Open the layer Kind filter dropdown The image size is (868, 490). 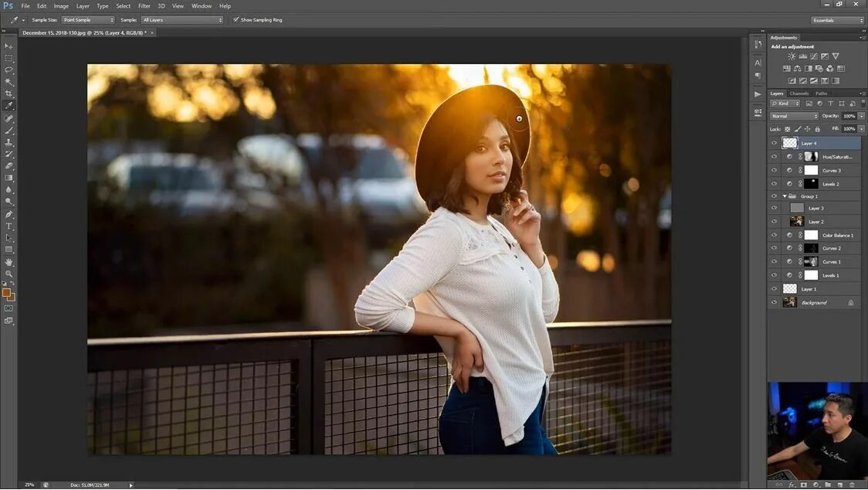[x=785, y=104]
